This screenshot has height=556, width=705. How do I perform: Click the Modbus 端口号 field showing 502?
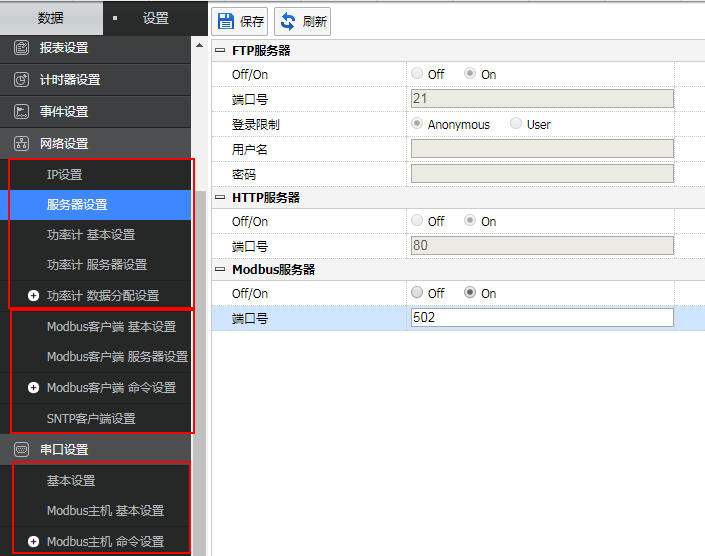click(541, 318)
